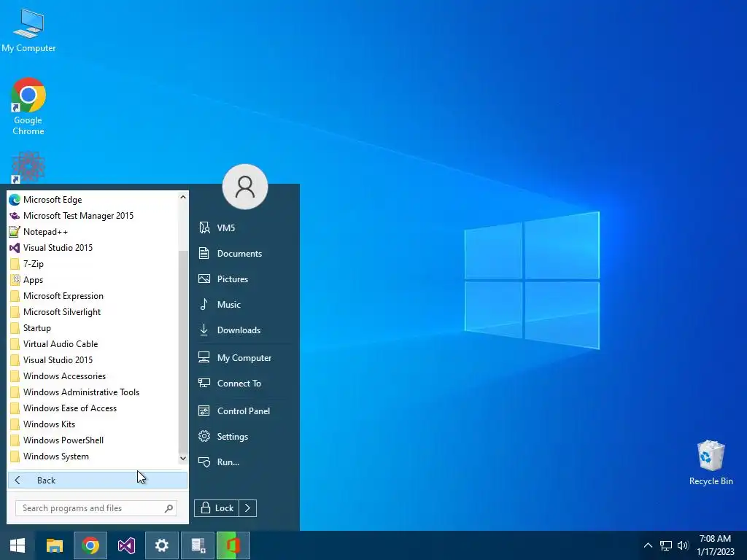This screenshot has width=747, height=560.
Task: Open the Startup folder
Action: coord(93,328)
